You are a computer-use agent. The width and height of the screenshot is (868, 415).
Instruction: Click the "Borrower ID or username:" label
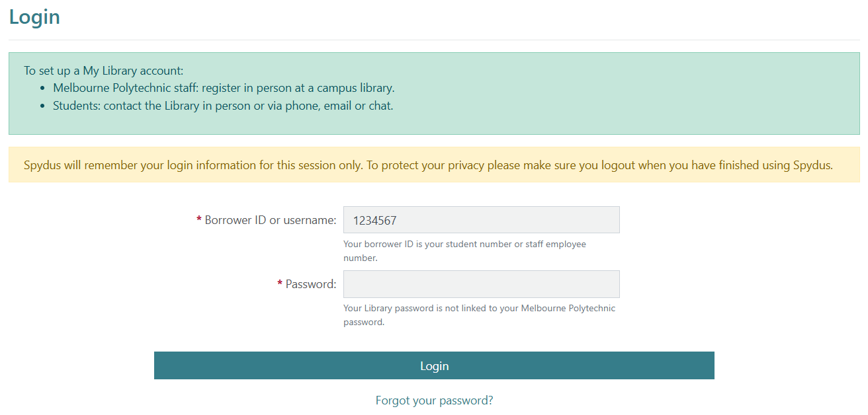[x=271, y=220]
